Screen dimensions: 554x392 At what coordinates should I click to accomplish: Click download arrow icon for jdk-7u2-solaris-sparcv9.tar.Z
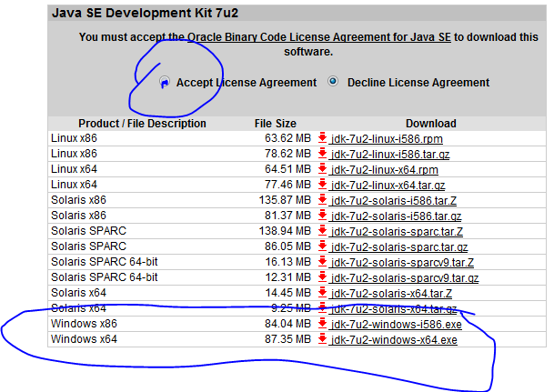point(322,262)
